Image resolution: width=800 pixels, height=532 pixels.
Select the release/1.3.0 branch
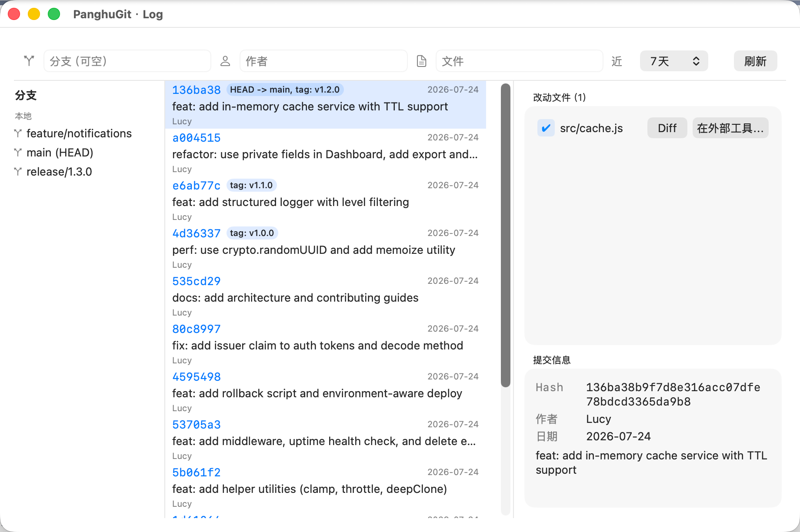[59, 172]
